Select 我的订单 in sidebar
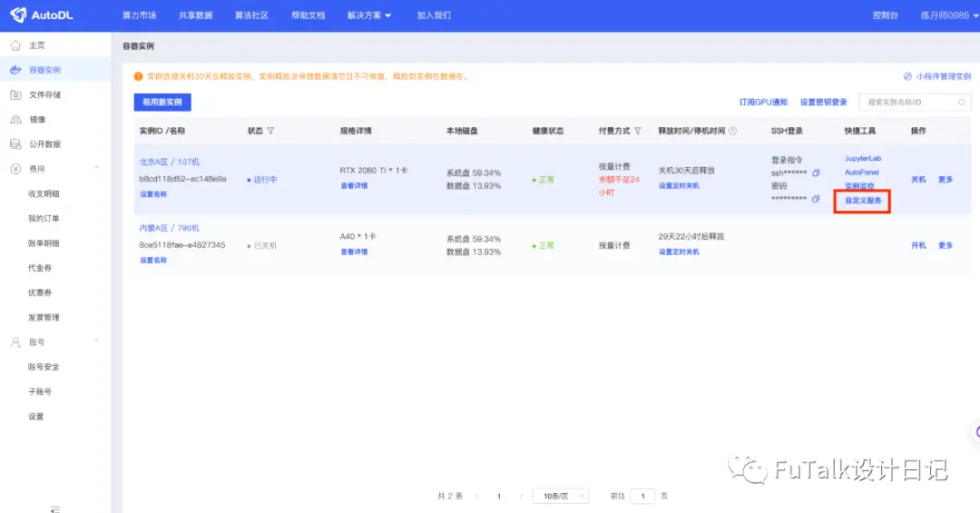This screenshot has height=513, width=980. point(44,218)
